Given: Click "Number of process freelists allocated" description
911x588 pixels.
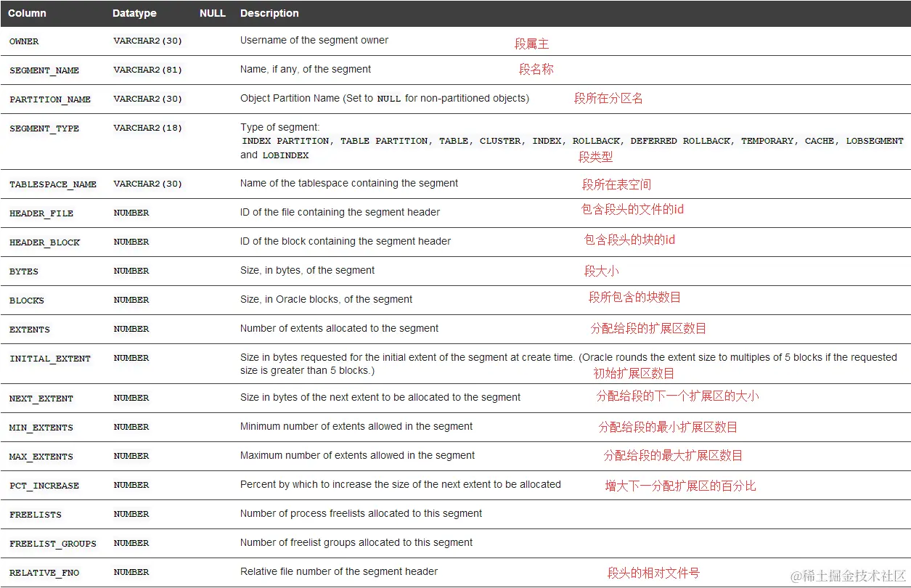Looking at the screenshot, I should point(361,514).
